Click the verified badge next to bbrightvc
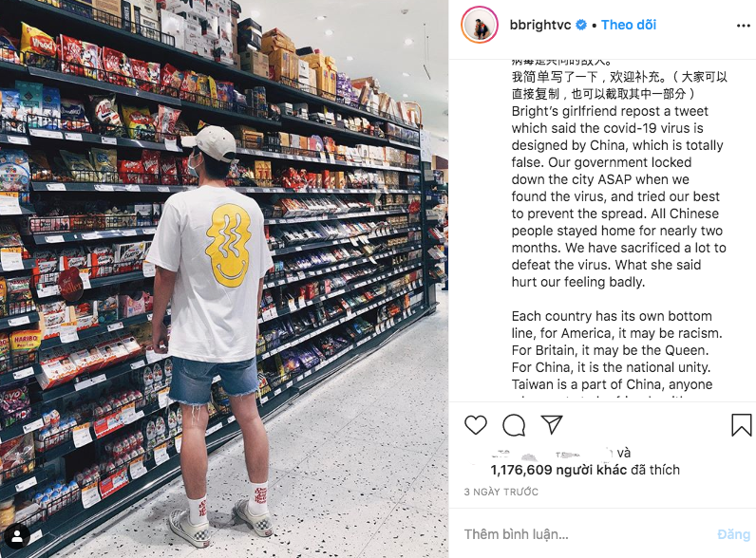This screenshot has height=558, width=756. tap(581, 25)
